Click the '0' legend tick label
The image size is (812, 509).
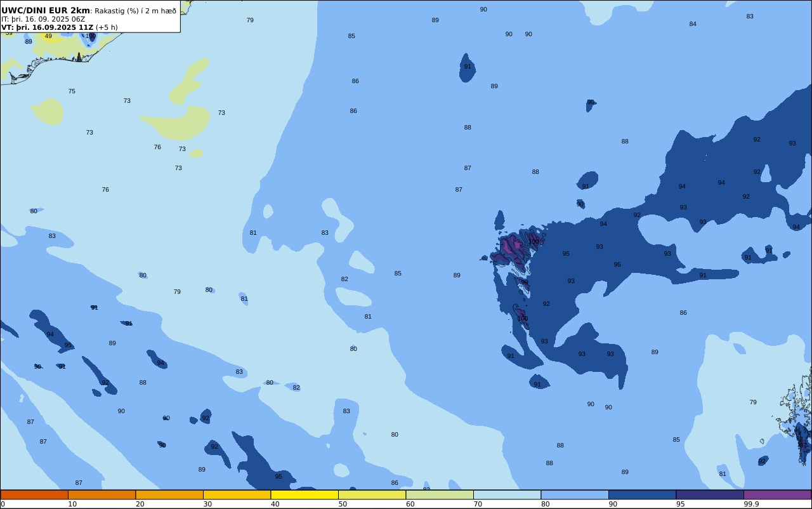[3, 504]
